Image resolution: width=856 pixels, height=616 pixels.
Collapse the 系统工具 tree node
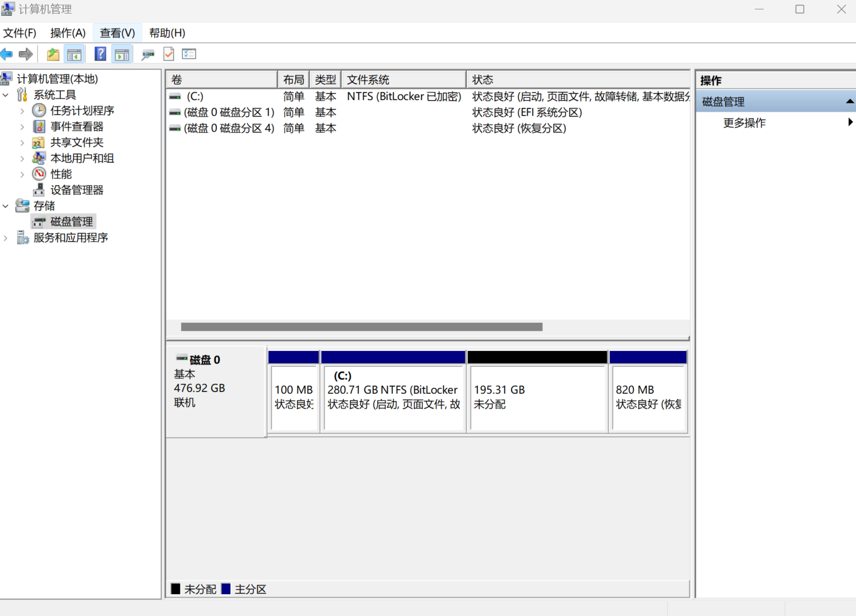click(6, 95)
